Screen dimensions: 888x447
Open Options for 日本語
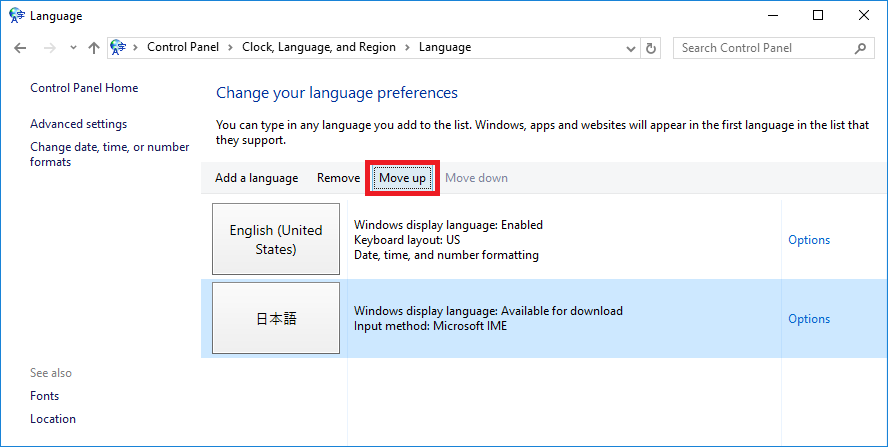pyautogui.click(x=809, y=319)
